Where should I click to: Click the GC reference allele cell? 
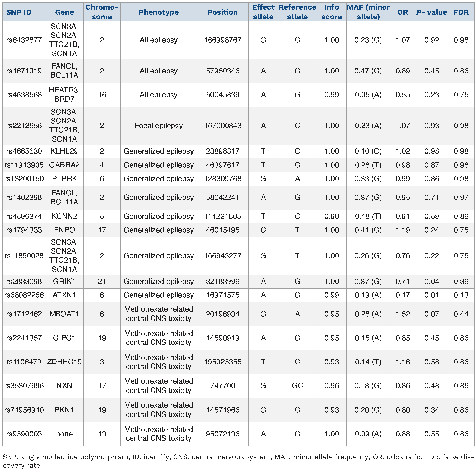(x=297, y=386)
